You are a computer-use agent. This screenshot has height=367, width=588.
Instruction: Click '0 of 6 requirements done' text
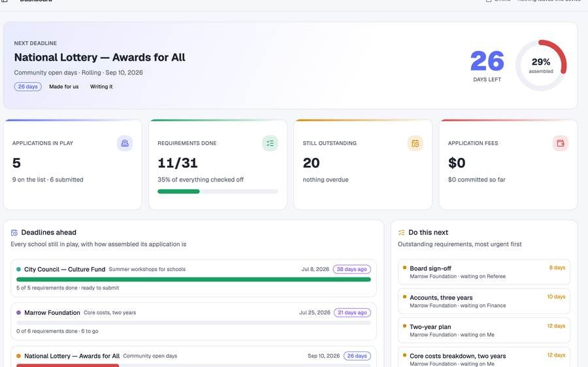47,331
